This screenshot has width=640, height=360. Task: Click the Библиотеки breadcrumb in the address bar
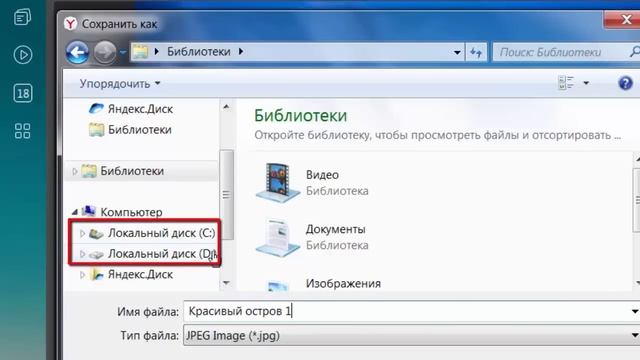[x=199, y=52]
